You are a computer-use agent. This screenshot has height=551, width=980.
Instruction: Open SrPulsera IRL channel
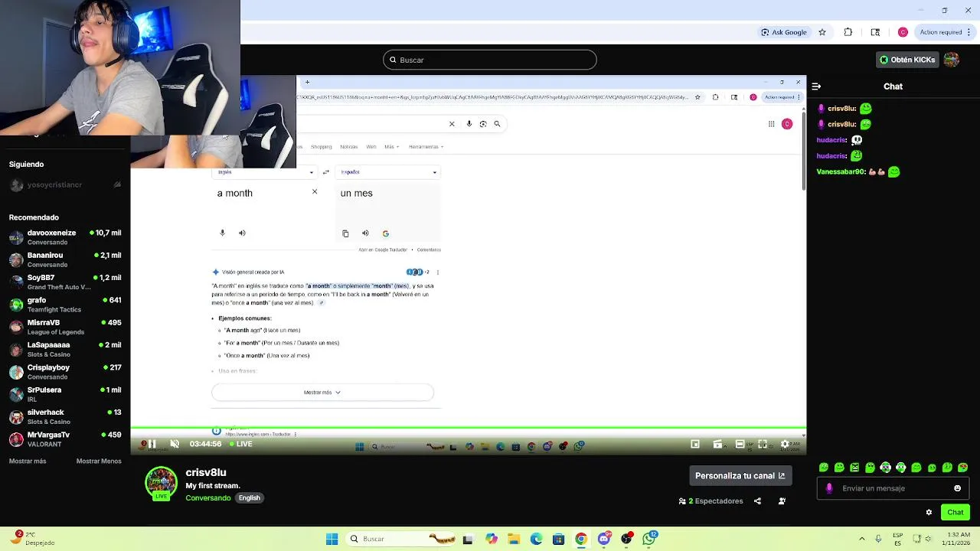(65, 394)
